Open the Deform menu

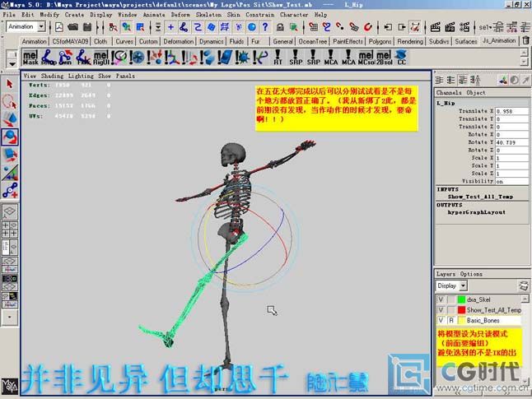coord(180,15)
